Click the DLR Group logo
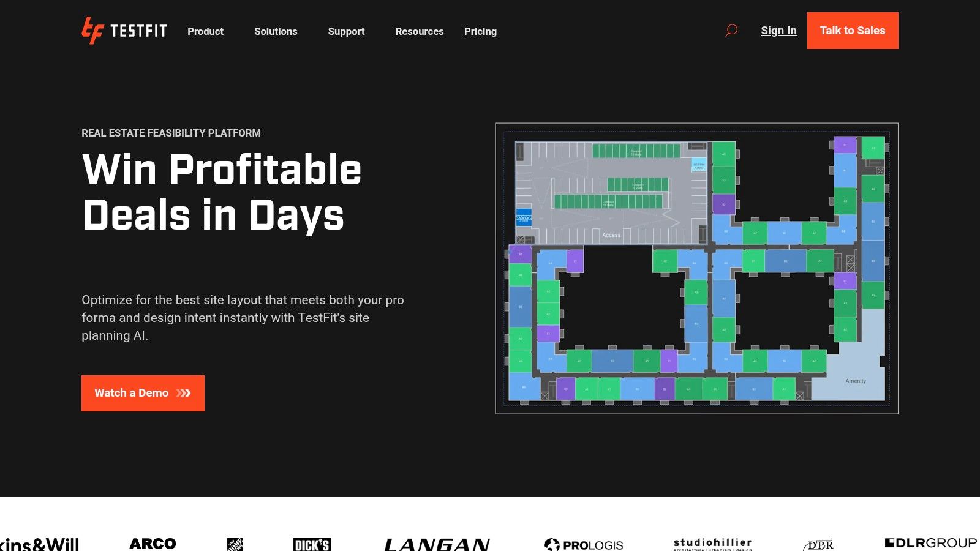980x551 pixels. pyautogui.click(x=931, y=543)
